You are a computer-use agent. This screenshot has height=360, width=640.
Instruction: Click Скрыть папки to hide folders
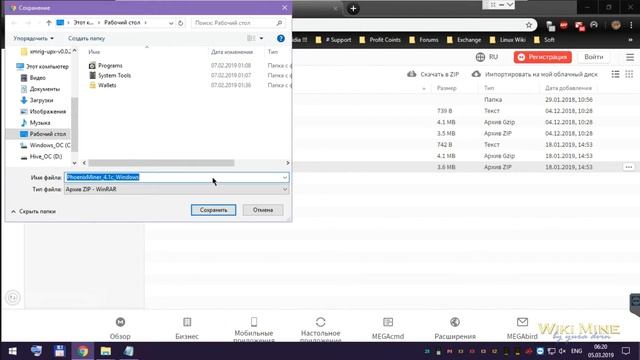pos(33,211)
